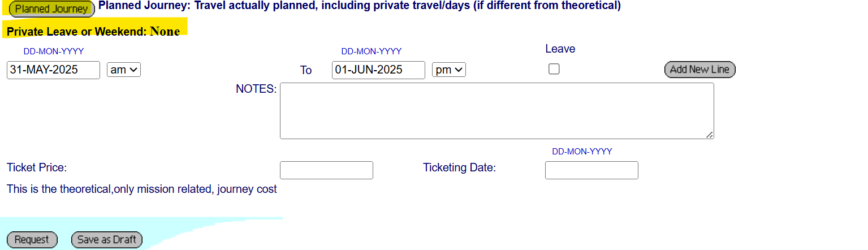868x250 pixels.
Task: Click the DD-MON-YYYY hint above Ticketing Date field
Action: click(582, 152)
